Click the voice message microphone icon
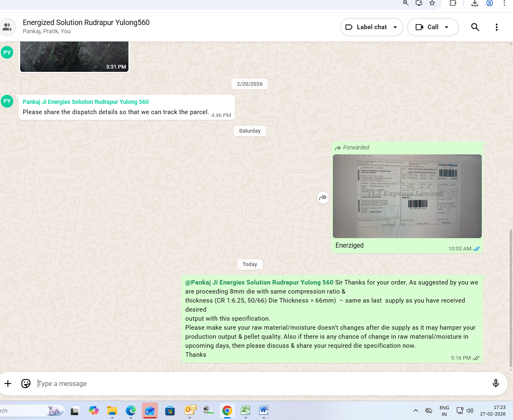 tap(495, 383)
